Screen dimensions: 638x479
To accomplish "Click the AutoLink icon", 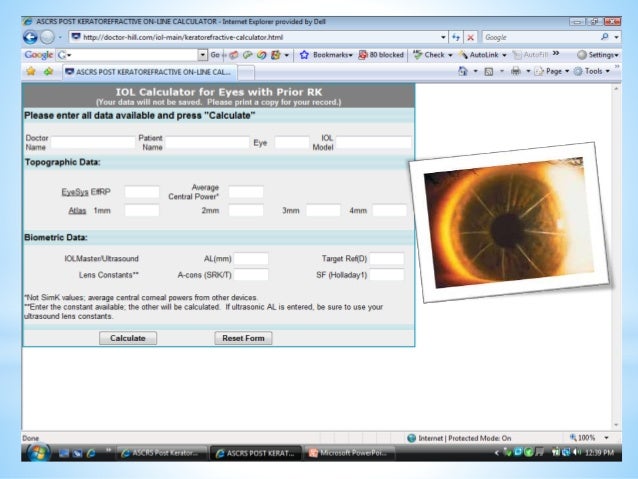I will click(463, 55).
